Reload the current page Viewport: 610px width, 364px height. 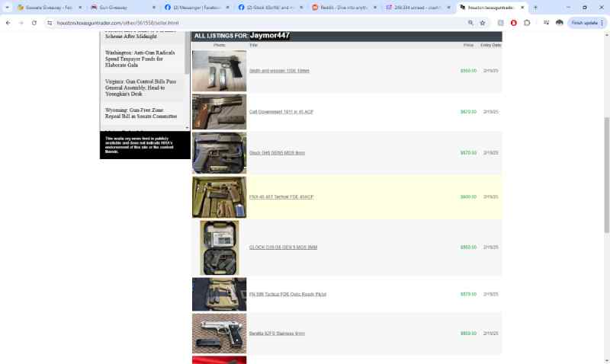tap(34, 23)
